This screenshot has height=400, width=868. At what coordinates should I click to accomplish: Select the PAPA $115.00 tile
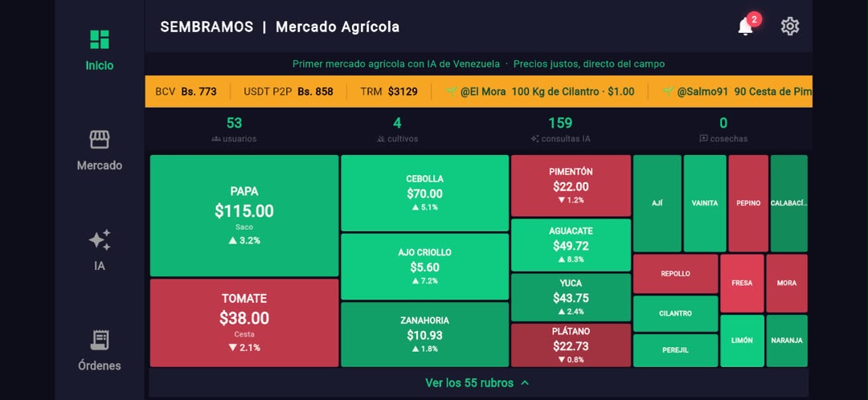[244, 216]
